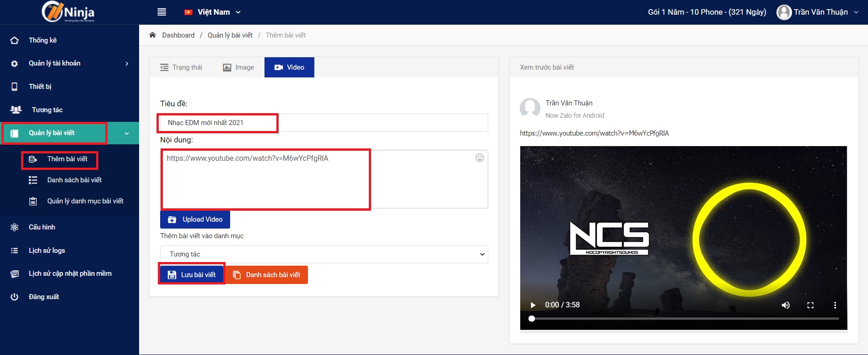This screenshot has height=355, width=868.
Task: Click the orange Danh sách bài viết button
Action: 267,275
